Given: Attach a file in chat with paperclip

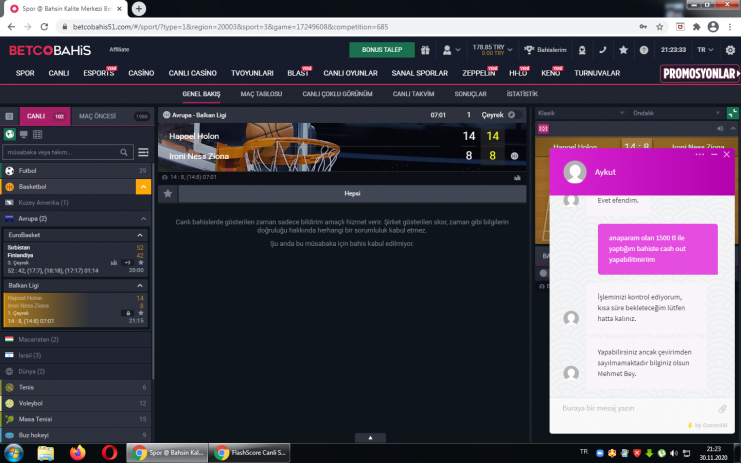Looking at the screenshot, I should (x=722, y=409).
